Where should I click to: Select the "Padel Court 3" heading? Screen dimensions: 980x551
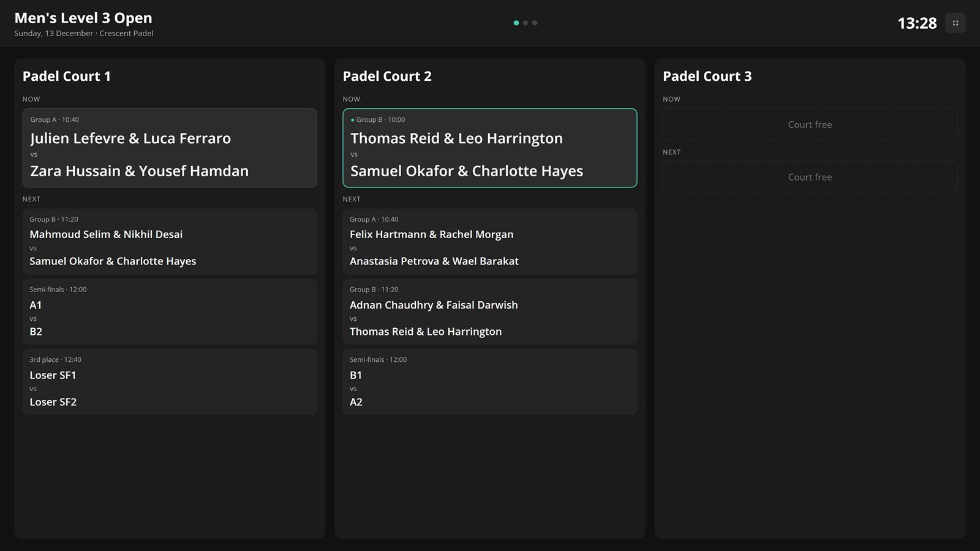(x=707, y=77)
